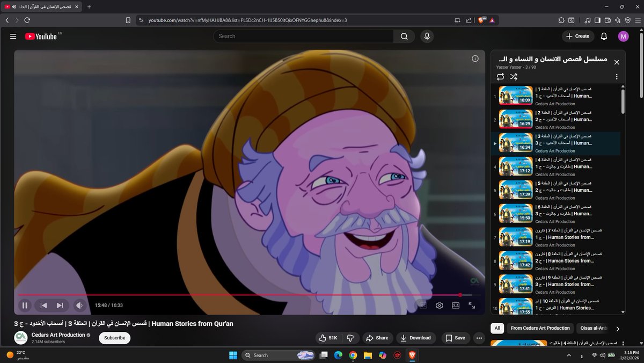The height and width of the screenshot is (363, 644).
Task: Open the account avatar menu
Action: pos(623,36)
